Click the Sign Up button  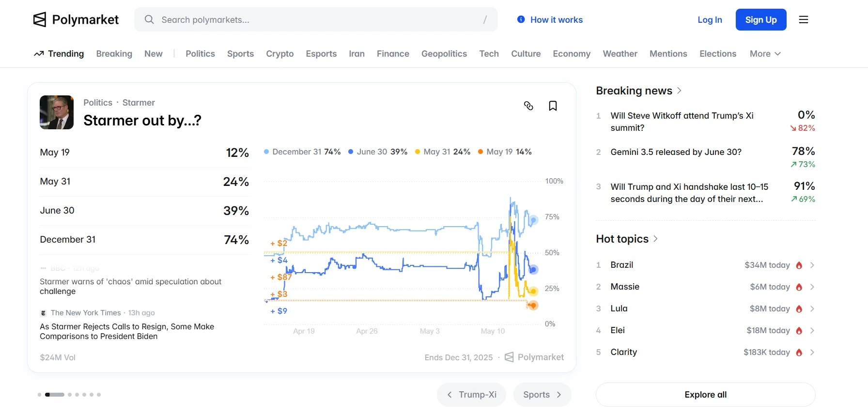click(761, 19)
